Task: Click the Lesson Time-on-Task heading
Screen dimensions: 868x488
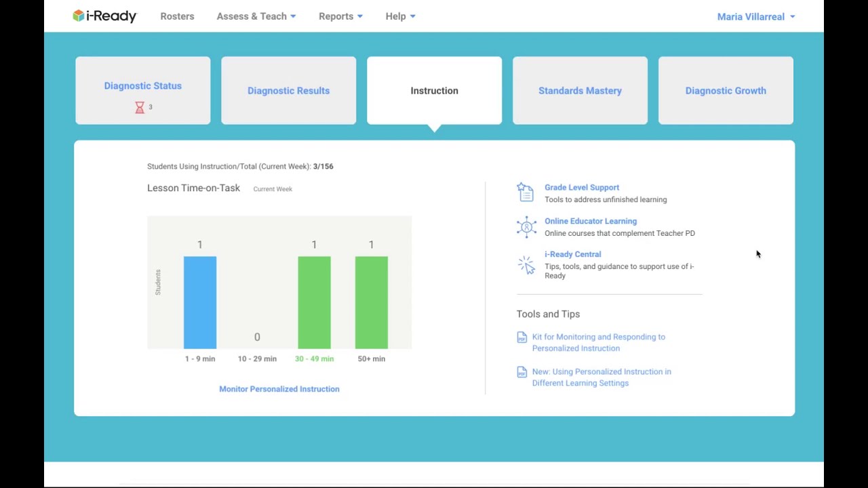Action: pos(194,188)
